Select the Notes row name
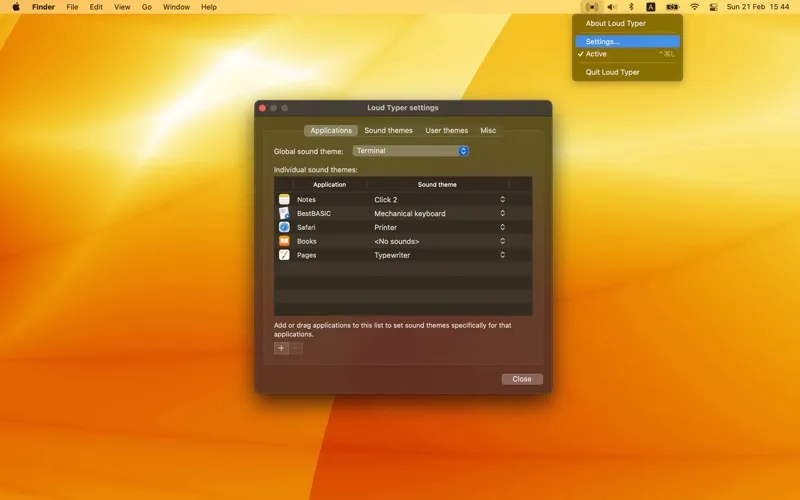 coord(306,199)
